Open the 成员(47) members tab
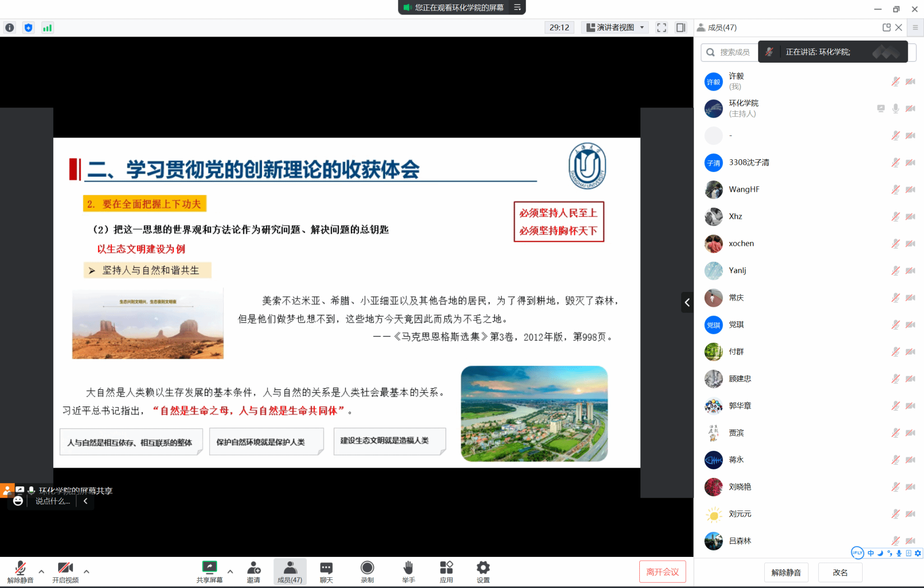Viewport: 924px width, 588px height. point(290,571)
